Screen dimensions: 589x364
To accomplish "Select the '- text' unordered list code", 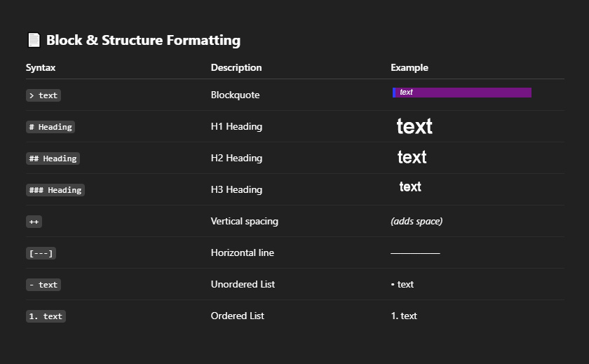I will pyautogui.click(x=43, y=285).
